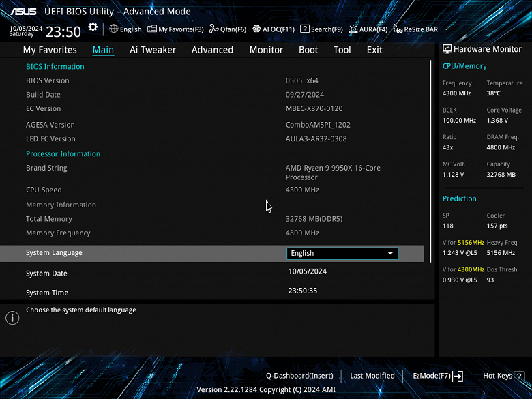Open Q-Dashboard(Insert)

coord(299,376)
